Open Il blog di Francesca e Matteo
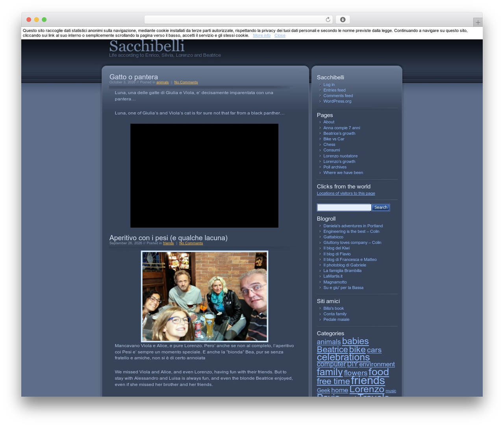Viewport: 504px width, 427px height. point(350,260)
